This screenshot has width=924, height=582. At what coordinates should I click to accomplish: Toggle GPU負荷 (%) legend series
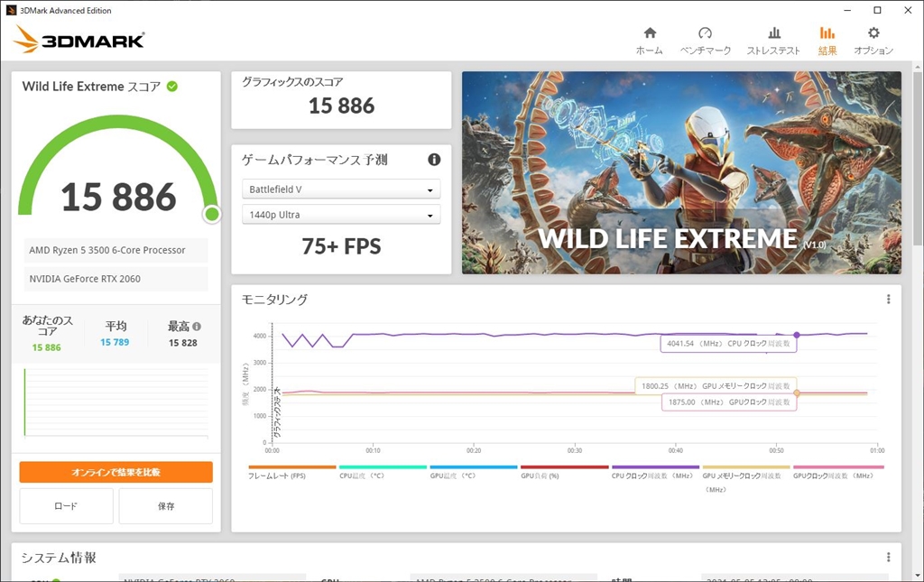[565, 473]
